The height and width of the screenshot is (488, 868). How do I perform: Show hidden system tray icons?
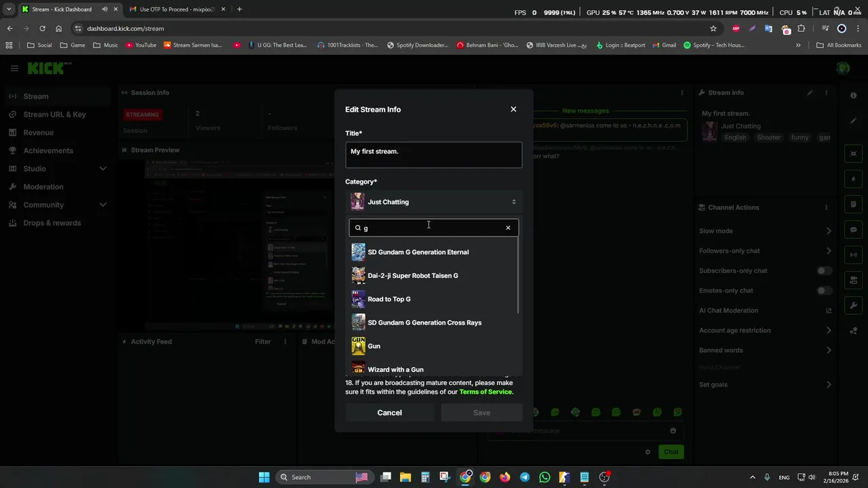[752, 477]
